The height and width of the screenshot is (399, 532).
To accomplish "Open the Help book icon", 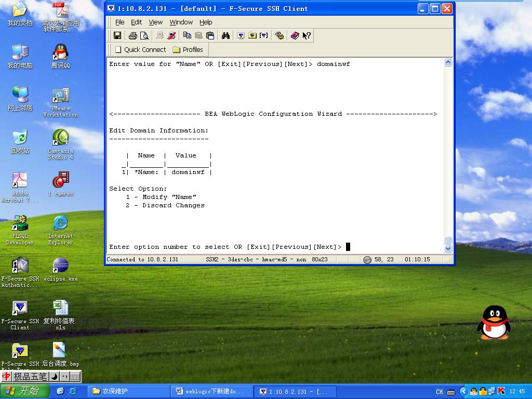I will click(295, 36).
